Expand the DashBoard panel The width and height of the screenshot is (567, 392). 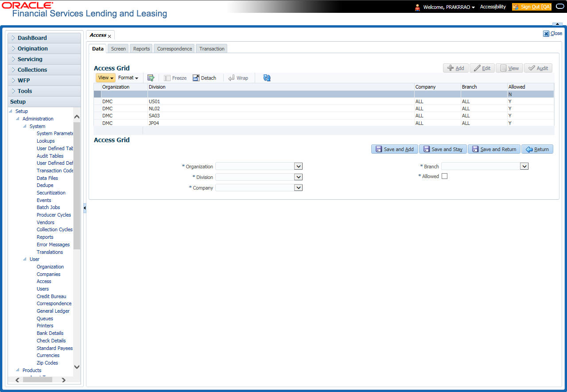tap(44, 38)
